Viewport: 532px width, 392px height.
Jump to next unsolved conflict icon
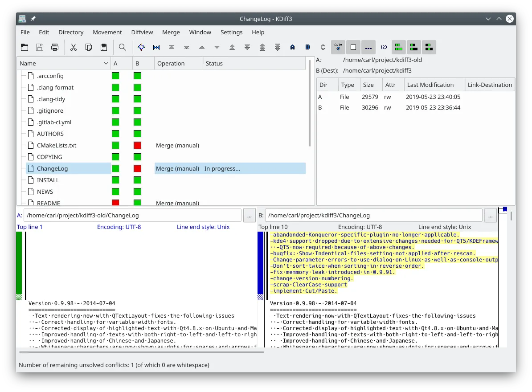[x=278, y=47]
